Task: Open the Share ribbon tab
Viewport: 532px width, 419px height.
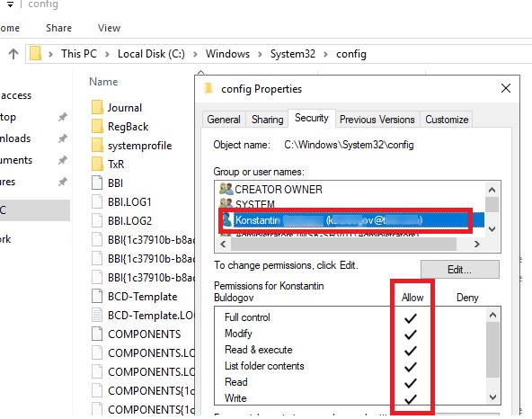Action: point(58,28)
